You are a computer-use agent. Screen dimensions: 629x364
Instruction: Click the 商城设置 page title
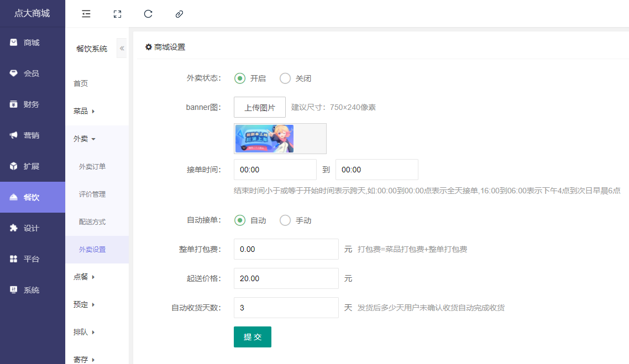coord(170,47)
